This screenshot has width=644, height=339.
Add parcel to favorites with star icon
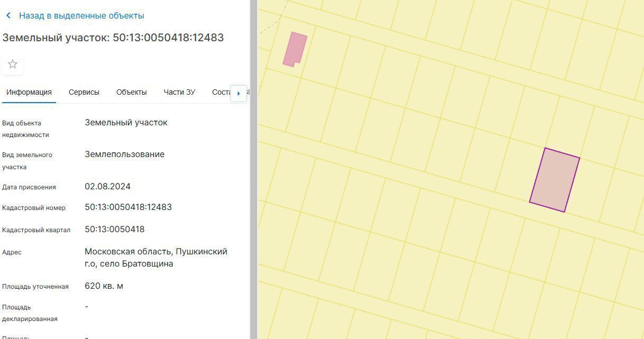(13, 64)
